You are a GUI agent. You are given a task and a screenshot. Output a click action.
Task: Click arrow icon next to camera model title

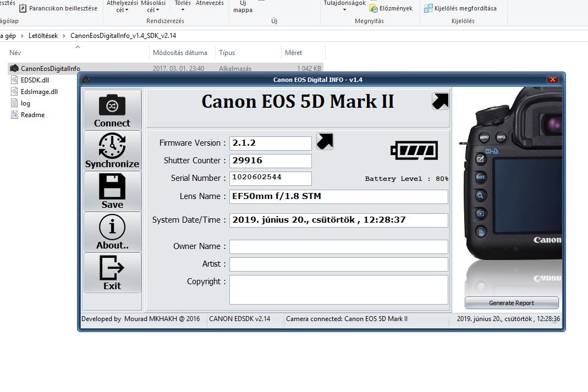440,101
